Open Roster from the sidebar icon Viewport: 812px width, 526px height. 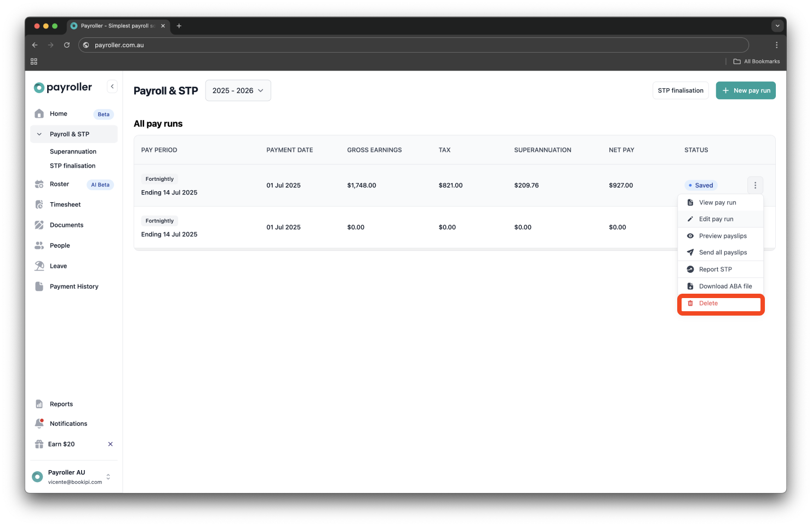(39, 185)
